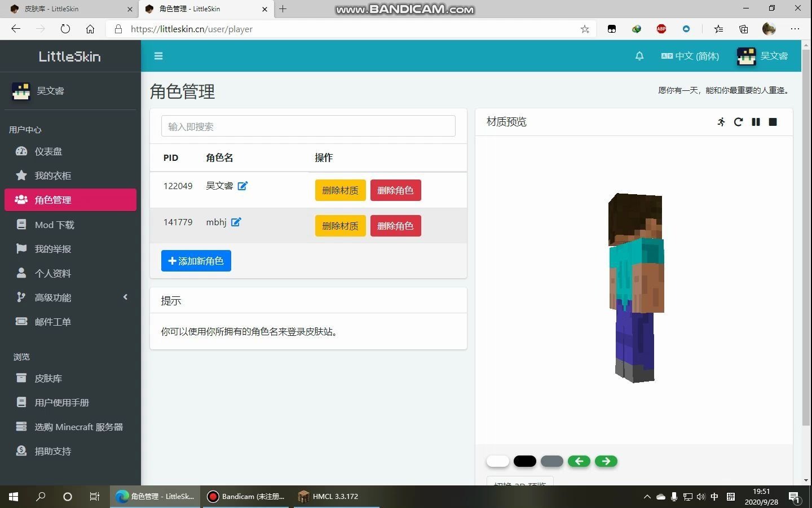Add a new character with 添加新角色
Screen dimensions: 812x508
pyautogui.click(x=196, y=261)
